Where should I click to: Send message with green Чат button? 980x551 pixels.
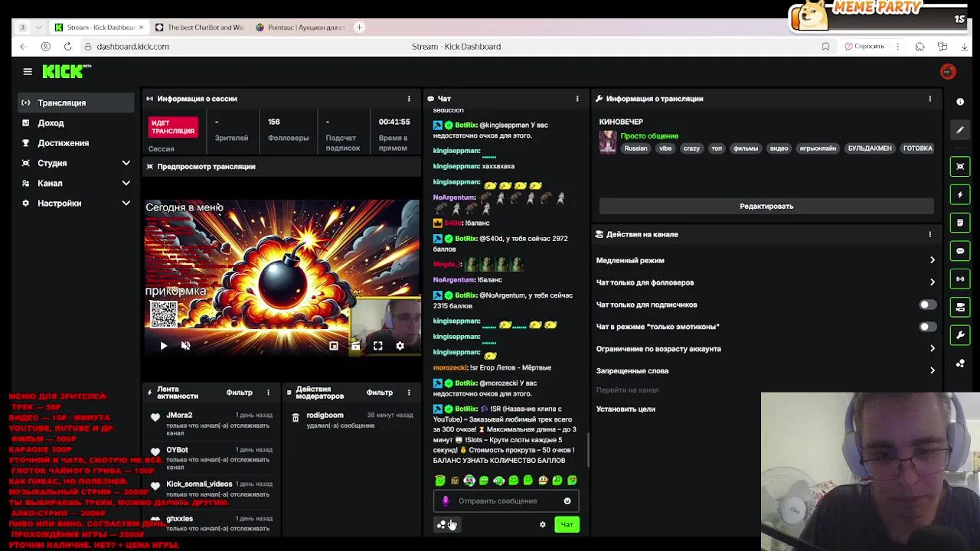pos(567,524)
